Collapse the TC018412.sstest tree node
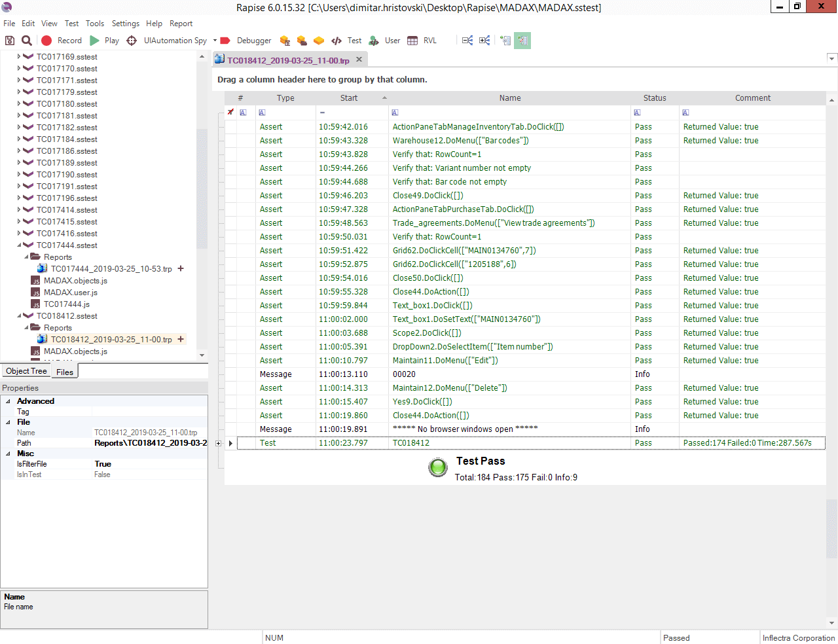This screenshot has width=838, height=644. click(x=19, y=315)
